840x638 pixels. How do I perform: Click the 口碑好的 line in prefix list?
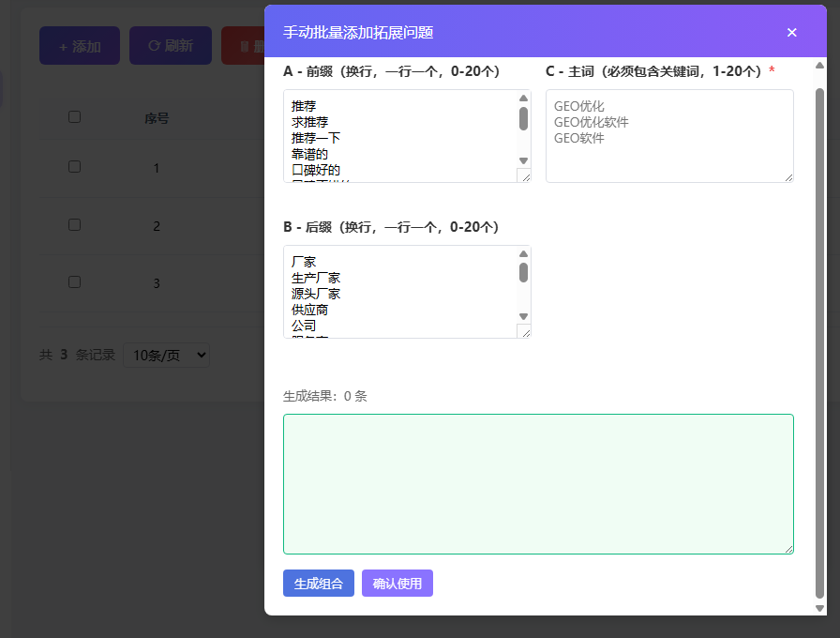316,171
